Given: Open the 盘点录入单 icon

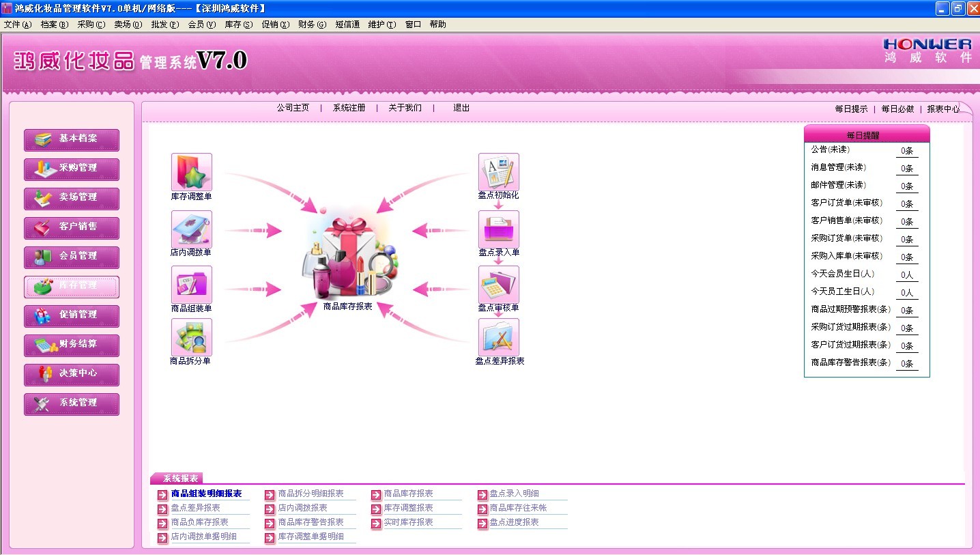Looking at the screenshot, I should (498, 229).
